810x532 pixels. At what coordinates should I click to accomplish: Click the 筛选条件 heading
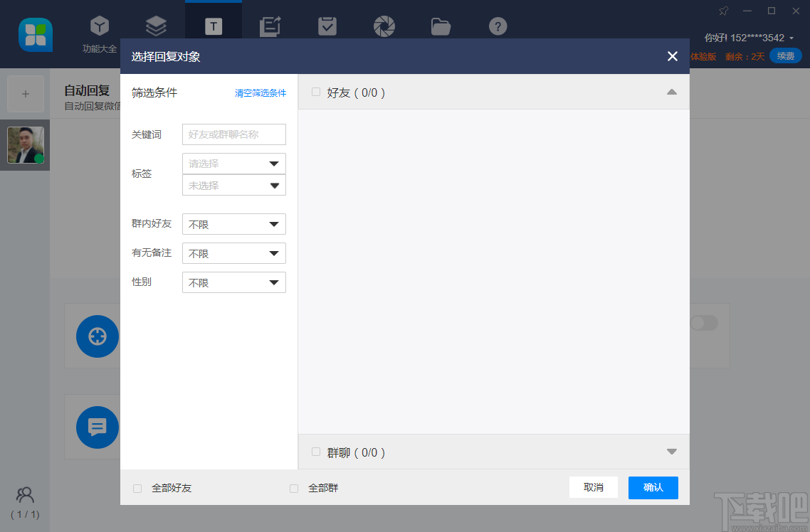point(154,92)
